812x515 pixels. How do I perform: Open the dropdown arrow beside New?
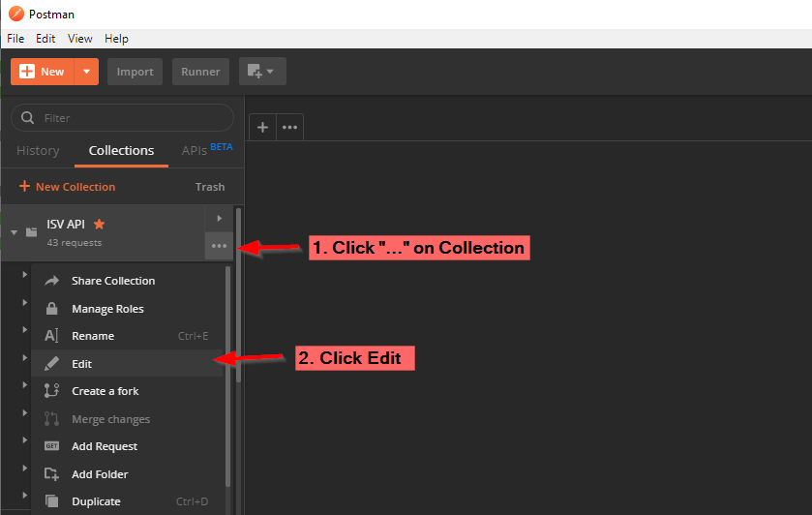(x=86, y=72)
